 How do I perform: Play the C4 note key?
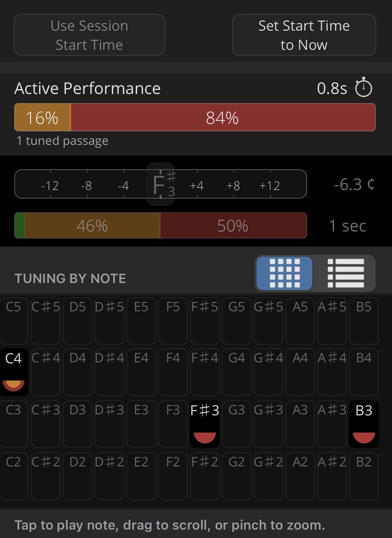13,372
